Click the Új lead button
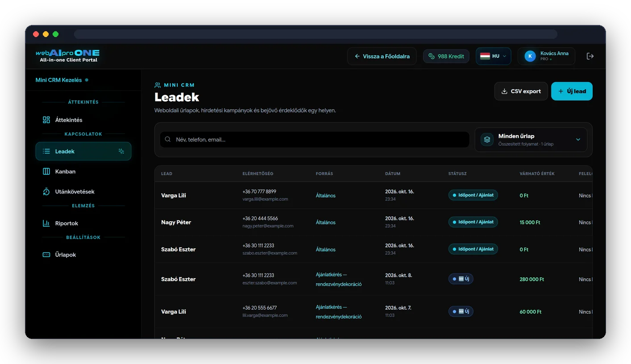This screenshot has width=631, height=364. pos(572,91)
